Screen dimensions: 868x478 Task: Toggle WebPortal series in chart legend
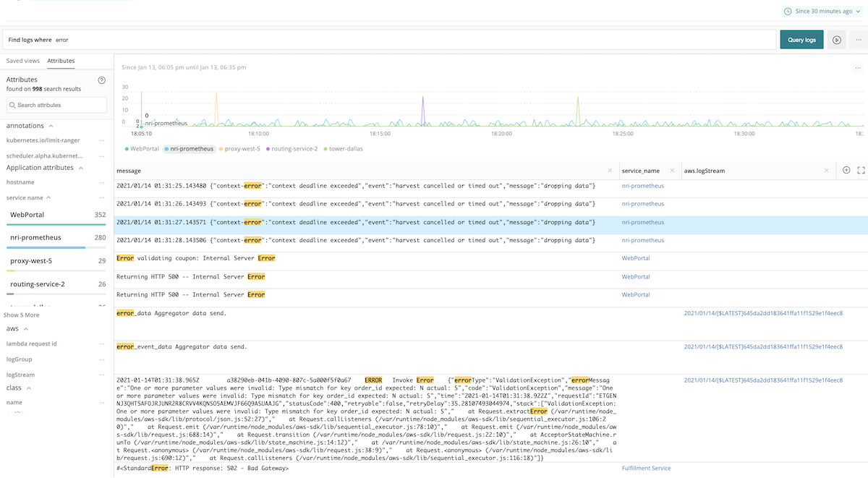click(142, 148)
